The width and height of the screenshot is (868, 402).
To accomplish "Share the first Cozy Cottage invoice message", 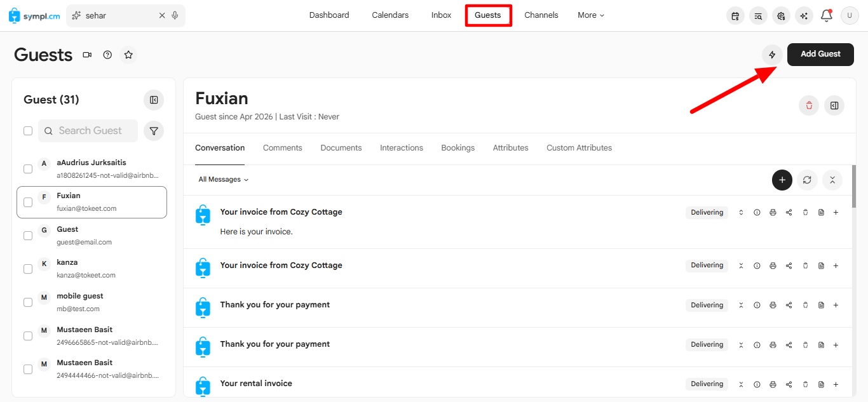I will (789, 213).
